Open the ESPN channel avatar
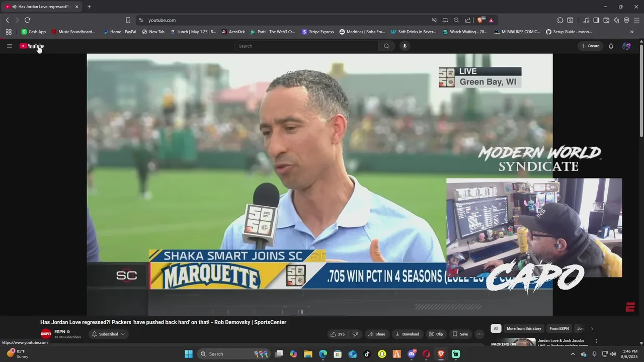This screenshot has height=362, width=644. click(x=46, y=334)
